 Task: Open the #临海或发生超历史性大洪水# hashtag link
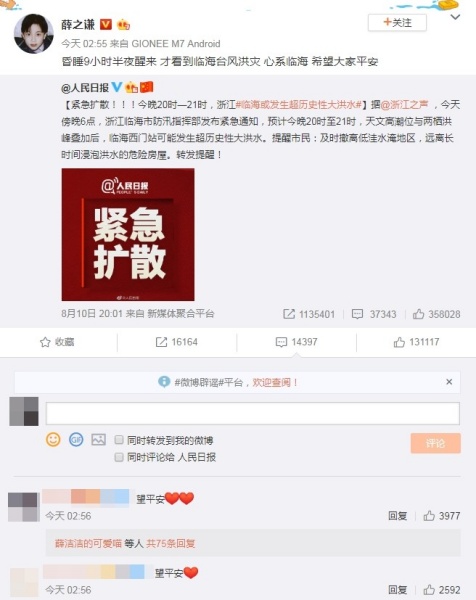299,105
